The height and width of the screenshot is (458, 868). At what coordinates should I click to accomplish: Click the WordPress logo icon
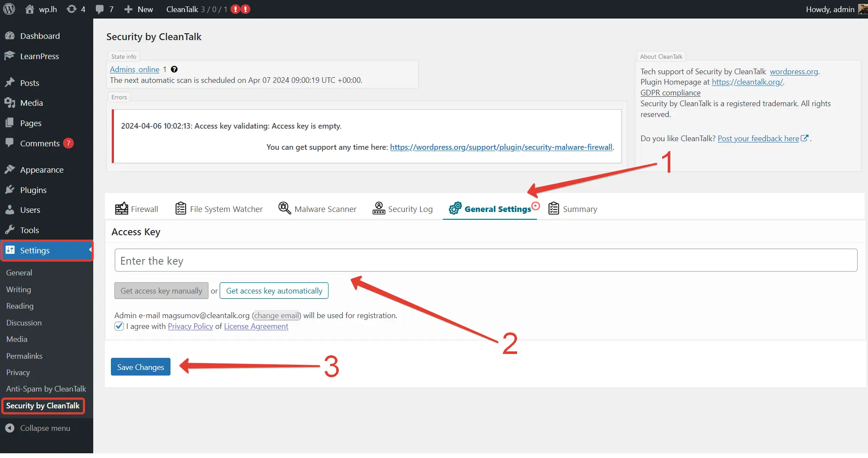coord(9,9)
